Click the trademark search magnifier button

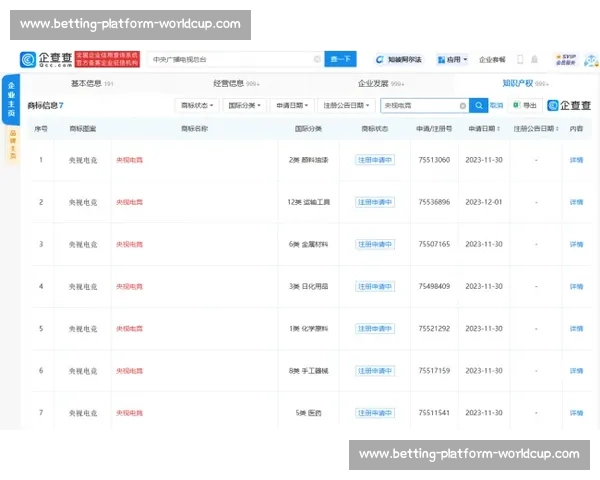tap(478, 105)
